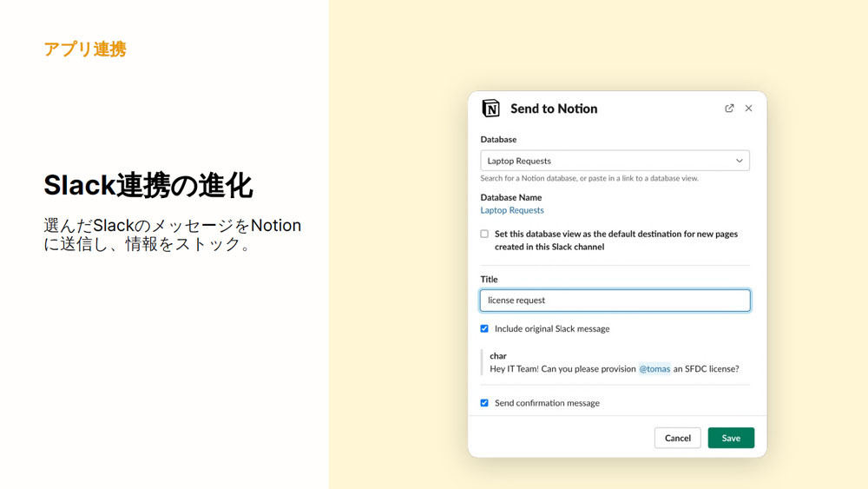The image size is (868, 489).
Task: Save the Notion page
Action: [731, 438]
